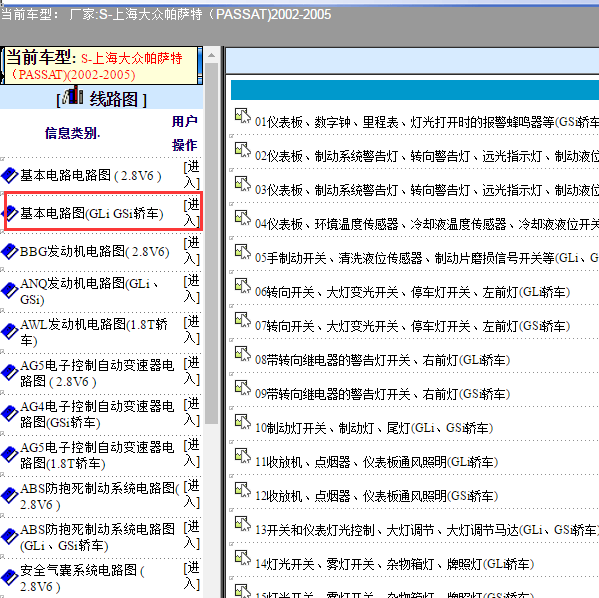The image size is (599, 598).
Task: Click document icon for 09带转向继电器(GSi轿车)
Action: (x=243, y=388)
